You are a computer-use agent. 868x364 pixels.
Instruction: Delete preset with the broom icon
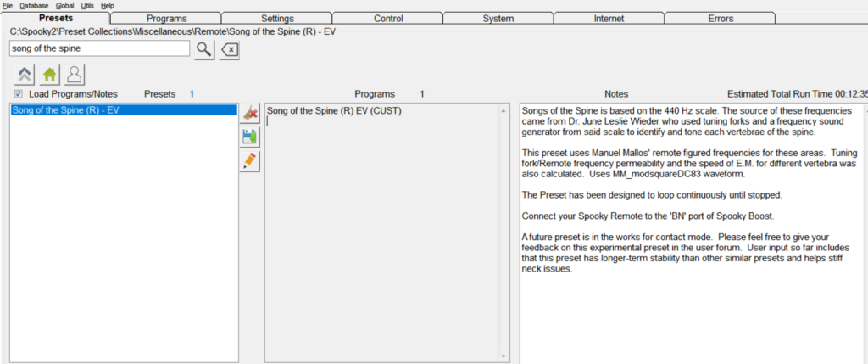point(250,113)
